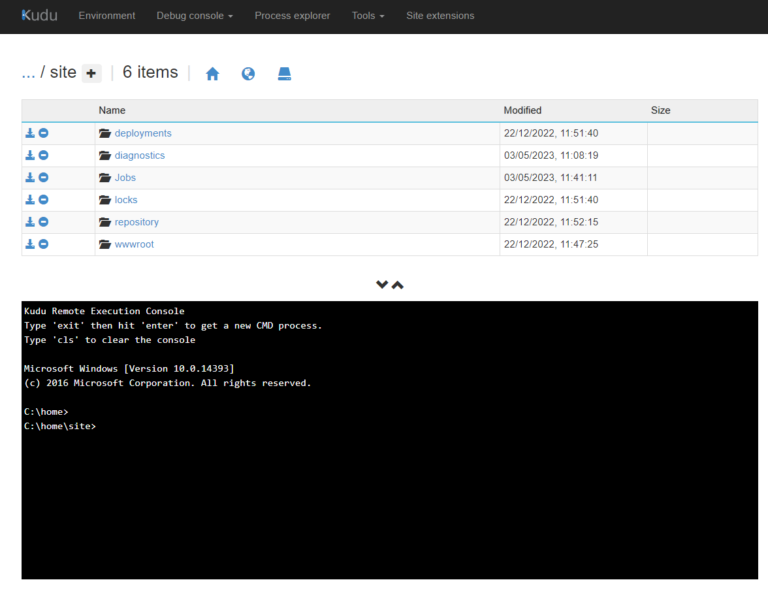Click modified date 22/12/2022, 11:52:15
The height and width of the screenshot is (597, 768).
(x=551, y=222)
